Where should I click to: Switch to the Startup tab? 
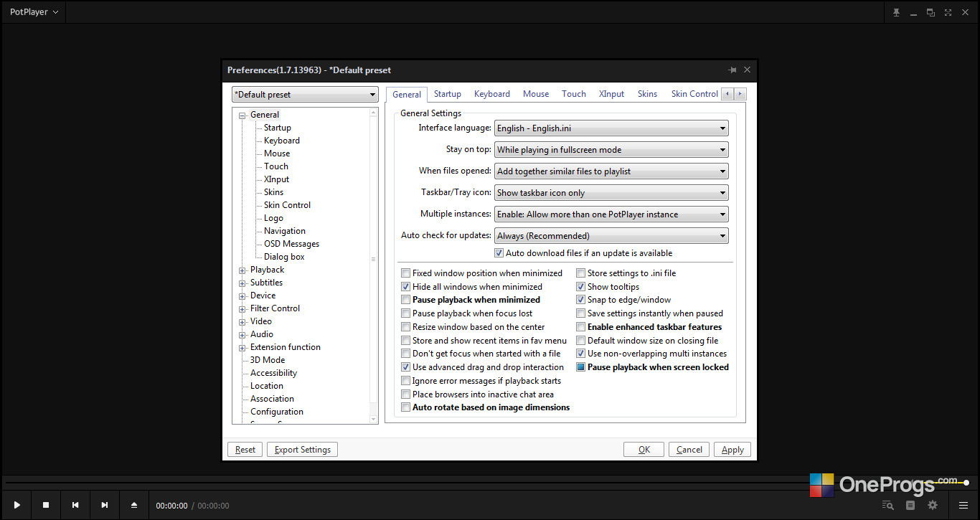[x=448, y=94]
